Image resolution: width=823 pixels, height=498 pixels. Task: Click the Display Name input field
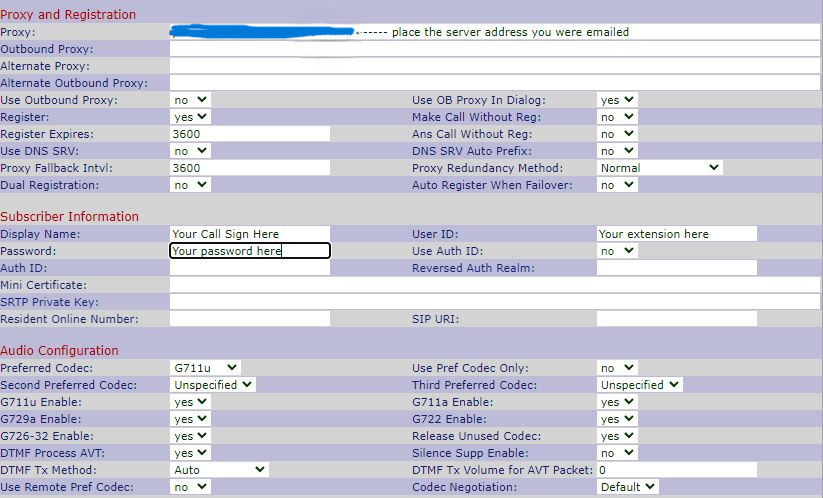[x=249, y=234]
